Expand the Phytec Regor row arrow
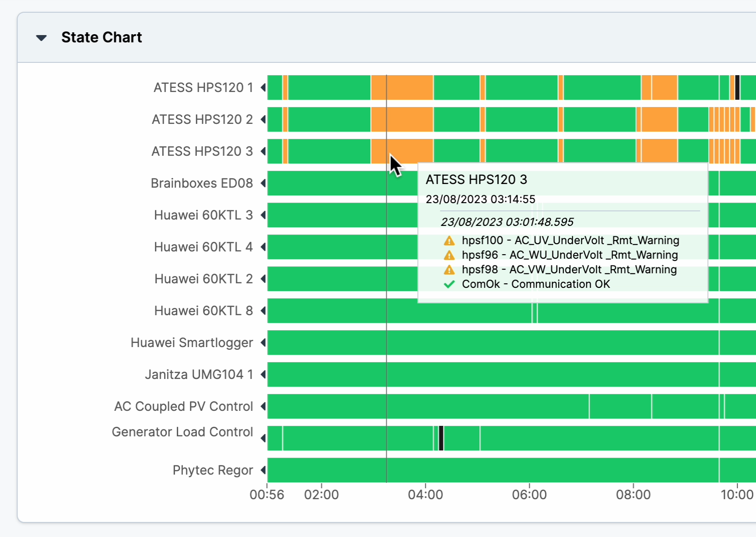This screenshot has height=537, width=756. [x=263, y=470]
